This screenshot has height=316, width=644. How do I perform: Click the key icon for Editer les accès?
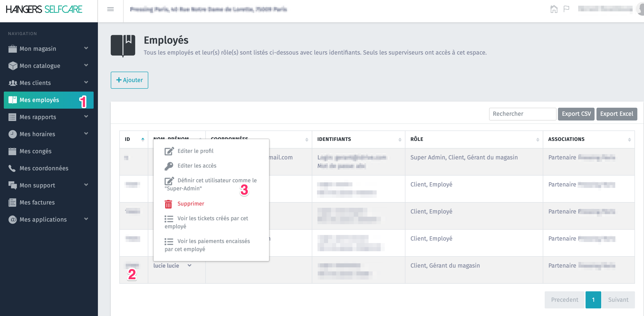(169, 166)
